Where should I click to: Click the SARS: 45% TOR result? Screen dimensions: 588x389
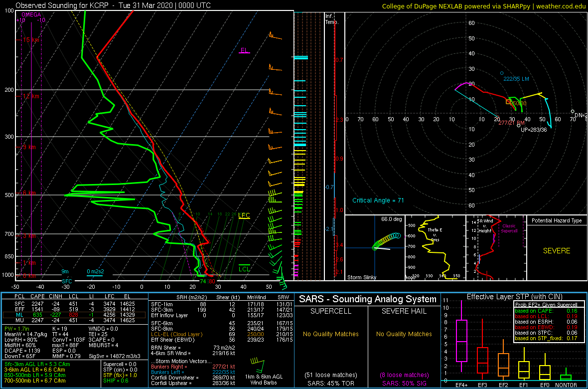click(x=331, y=383)
